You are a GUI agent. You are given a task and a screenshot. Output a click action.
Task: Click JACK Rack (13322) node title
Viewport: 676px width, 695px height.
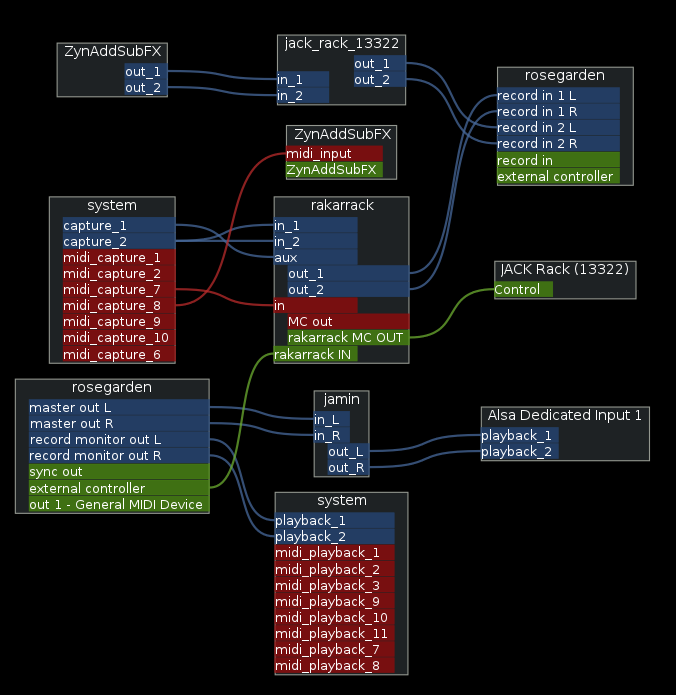tap(565, 269)
